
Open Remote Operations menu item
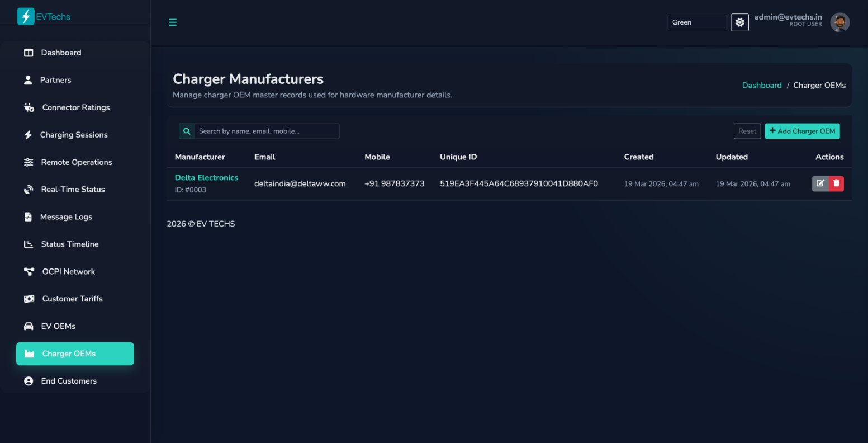pyautogui.click(x=76, y=162)
